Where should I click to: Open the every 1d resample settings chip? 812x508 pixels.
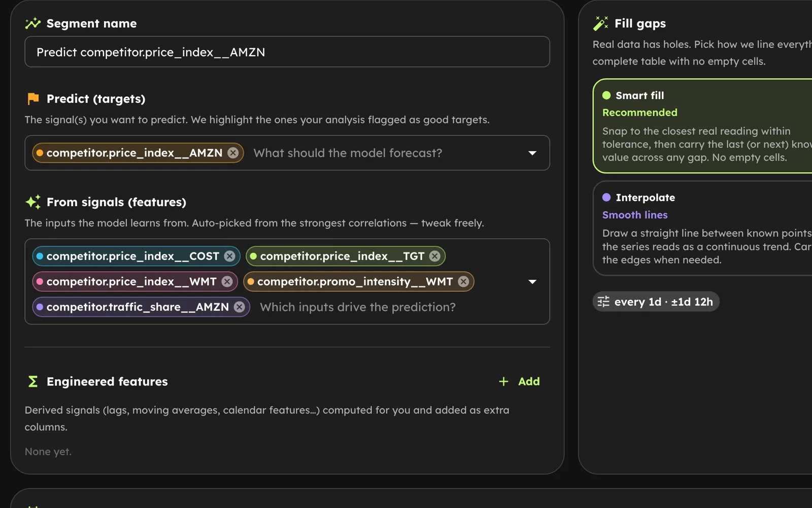[x=656, y=302]
